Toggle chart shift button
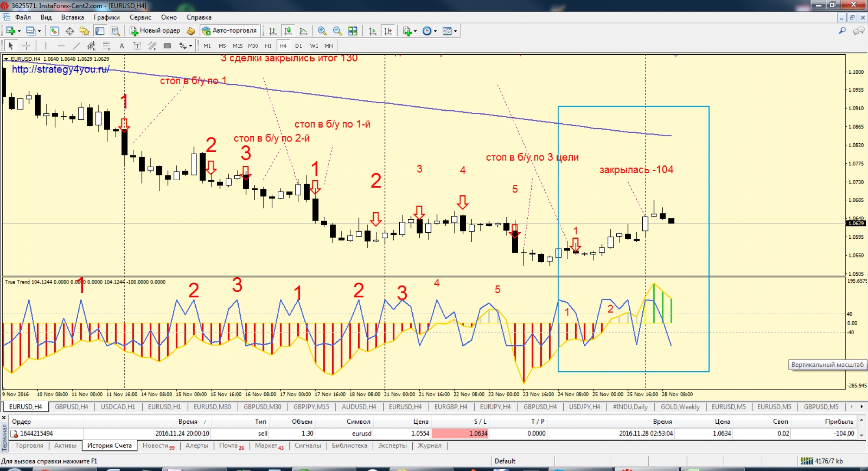 [388, 31]
